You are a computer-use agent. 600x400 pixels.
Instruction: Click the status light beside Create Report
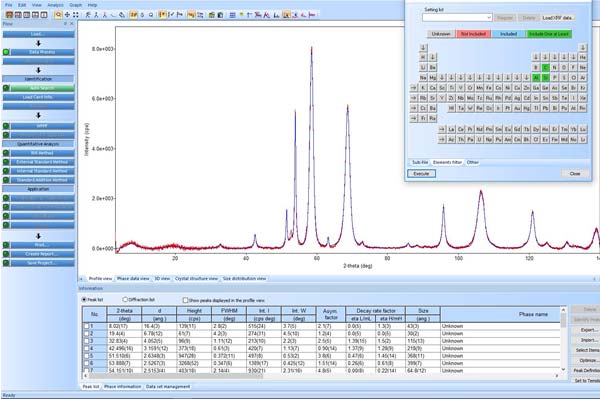pyautogui.click(x=6, y=254)
